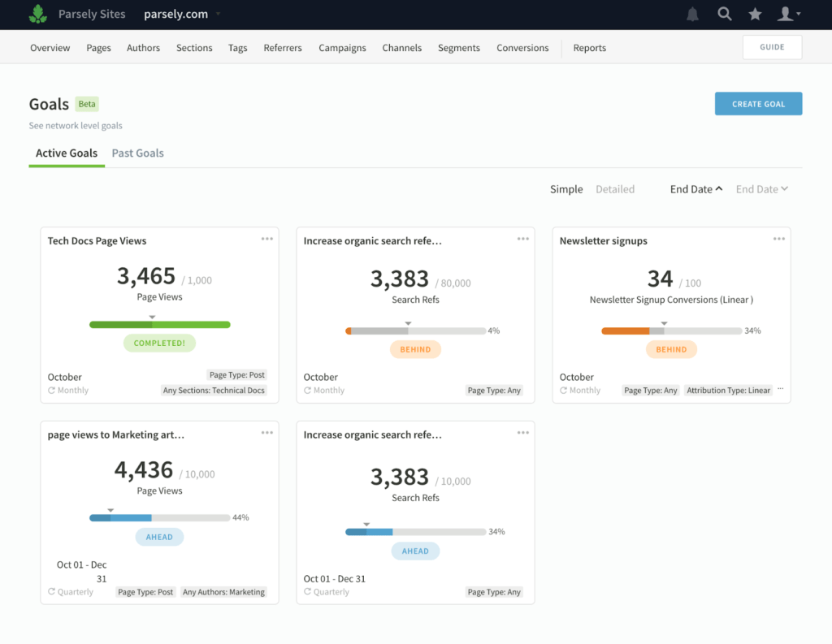Viewport: 832px width, 644px height.
Task: Click the 4,436 page views value
Action: (144, 470)
